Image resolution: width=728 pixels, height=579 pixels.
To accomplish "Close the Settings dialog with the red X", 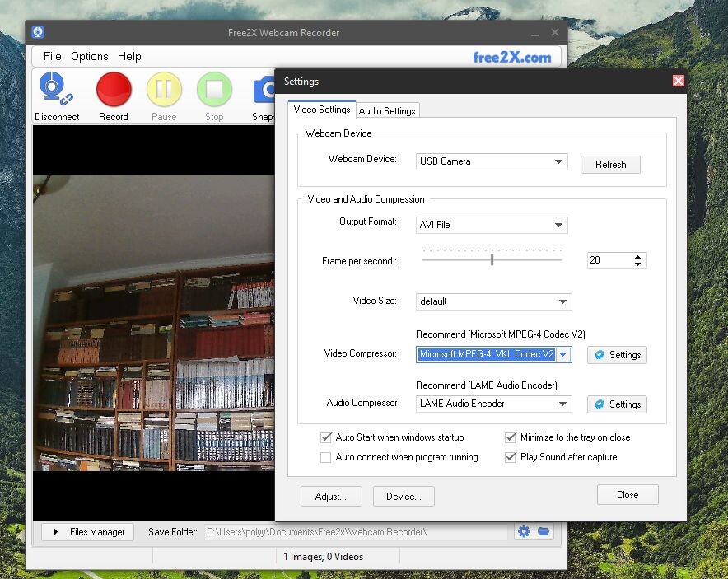I will pos(678,81).
